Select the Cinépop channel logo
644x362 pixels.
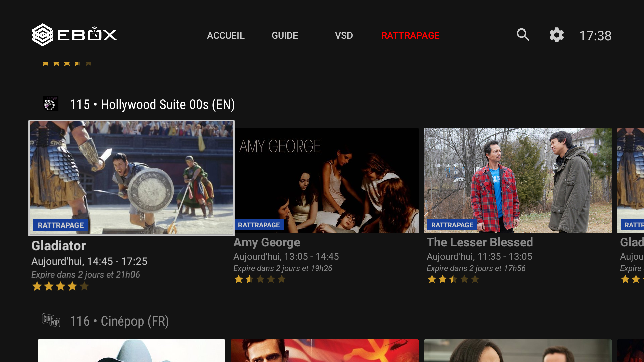[x=51, y=321]
